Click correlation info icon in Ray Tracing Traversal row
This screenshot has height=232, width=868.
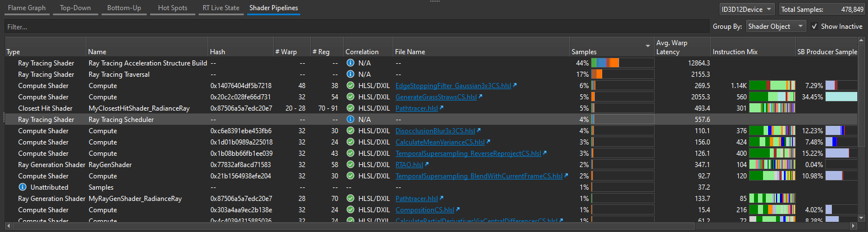350,75
